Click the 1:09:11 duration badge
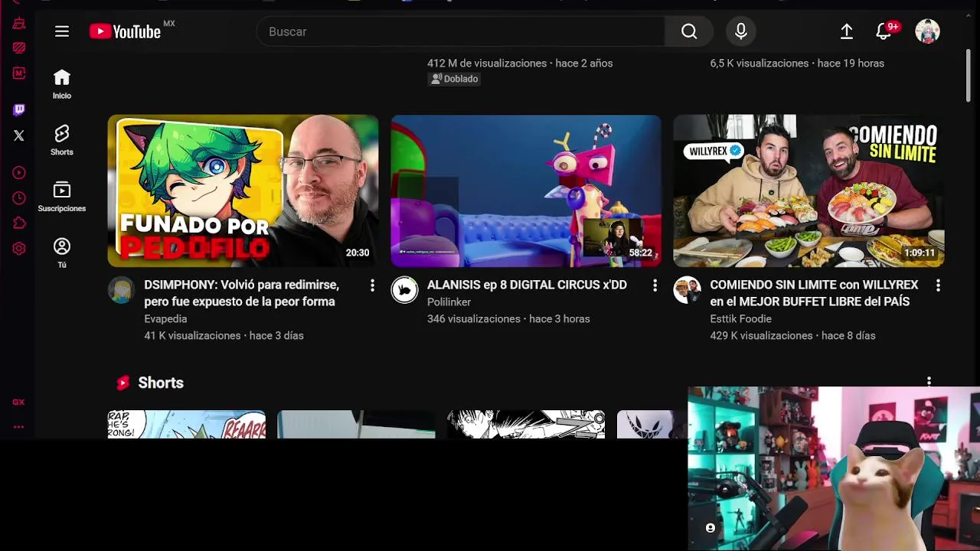Image resolution: width=980 pixels, height=551 pixels. [920, 253]
